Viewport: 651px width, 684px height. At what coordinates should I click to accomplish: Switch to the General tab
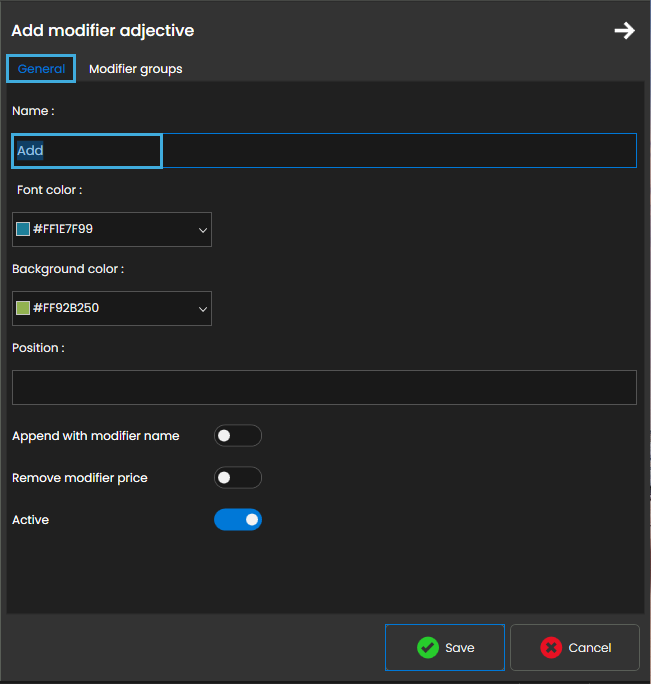[x=41, y=69]
